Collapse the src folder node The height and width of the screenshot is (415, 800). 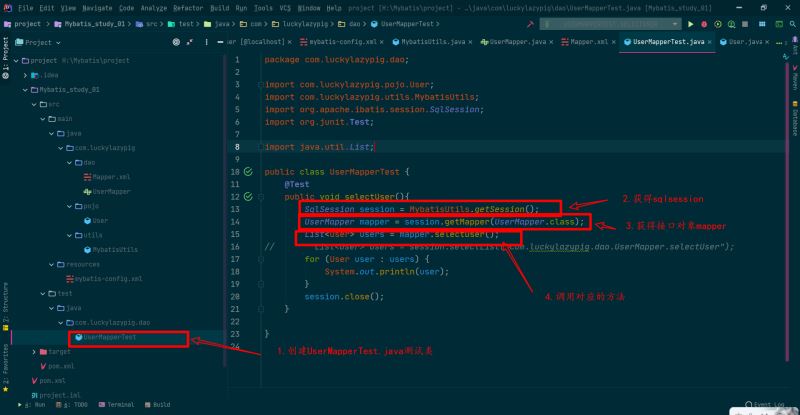pyautogui.click(x=34, y=104)
